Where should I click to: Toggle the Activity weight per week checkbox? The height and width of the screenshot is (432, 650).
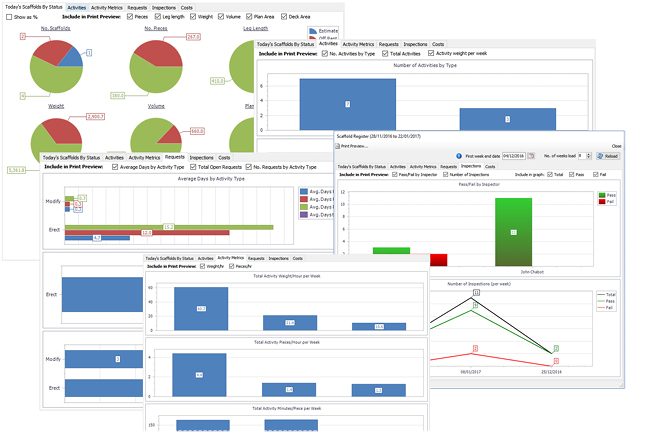431,53
